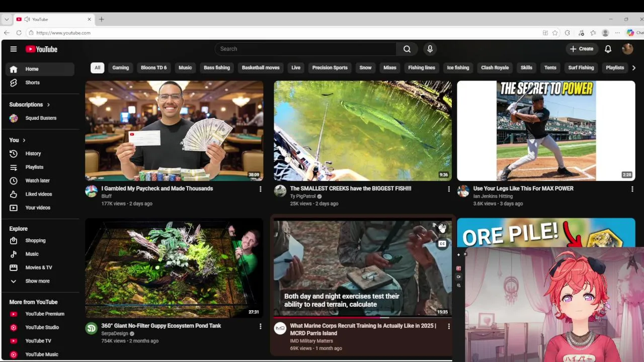
Task: Expand the Subscriptions section chevron
Action: (48, 105)
